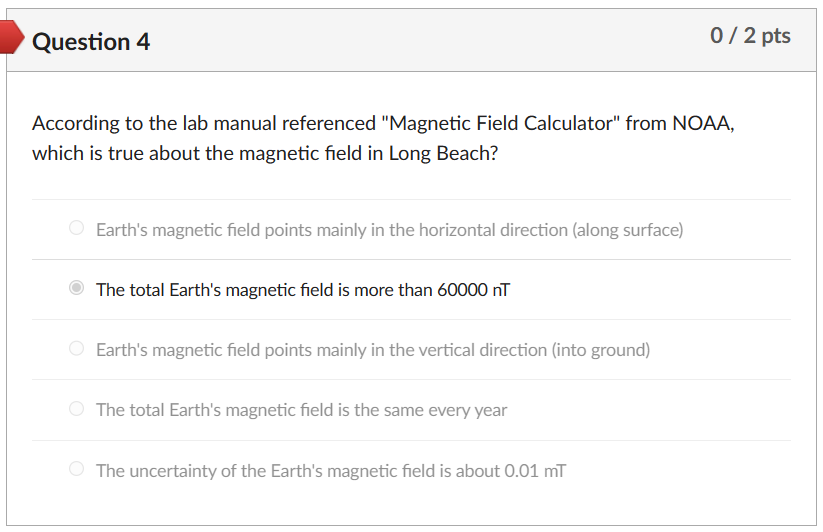Click answer text about vertical direction into ground

[373, 350]
